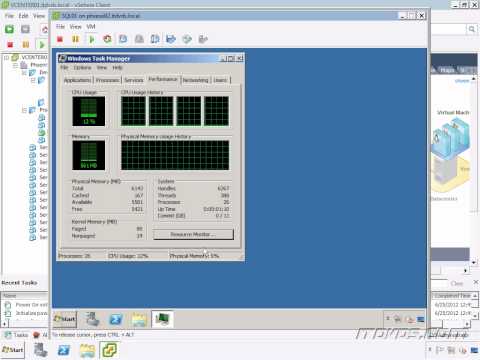
Task: Open vSphere Client Edit menu
Action: pos(23,16)
